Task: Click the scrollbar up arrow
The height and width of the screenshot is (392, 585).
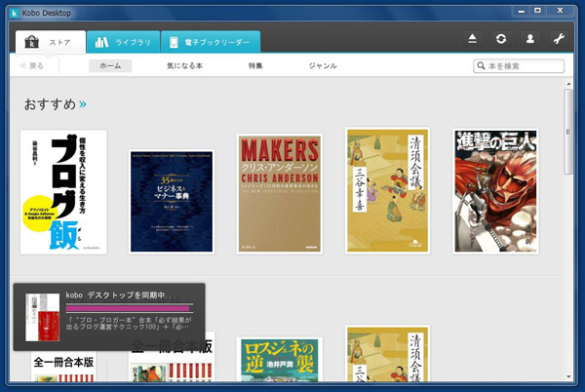Action: 568,84
